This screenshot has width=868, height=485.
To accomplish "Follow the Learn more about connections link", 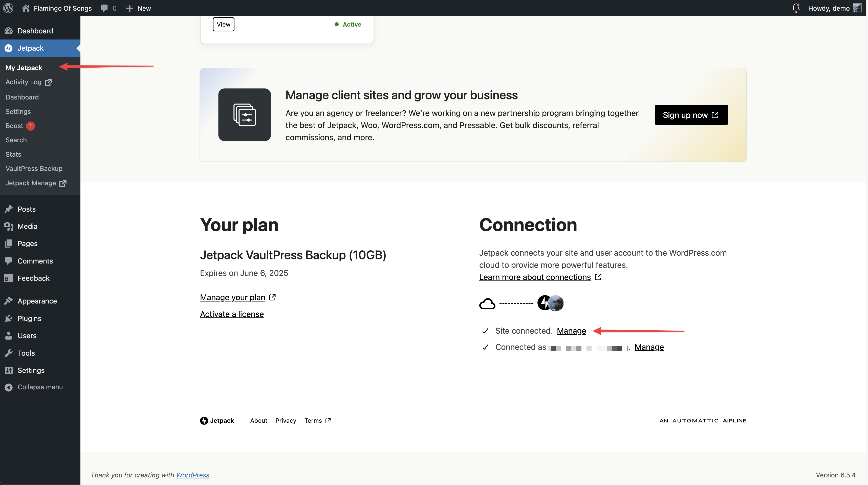I will tap(535, 277).
